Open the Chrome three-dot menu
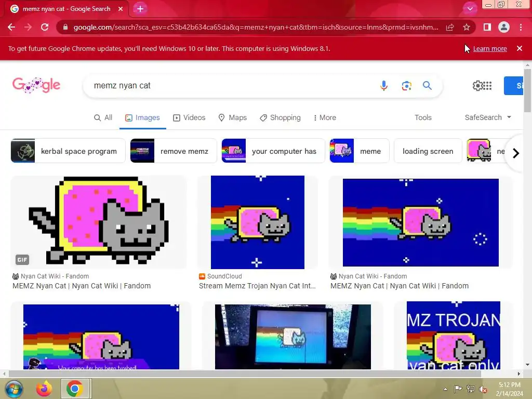 coord(521,27)
